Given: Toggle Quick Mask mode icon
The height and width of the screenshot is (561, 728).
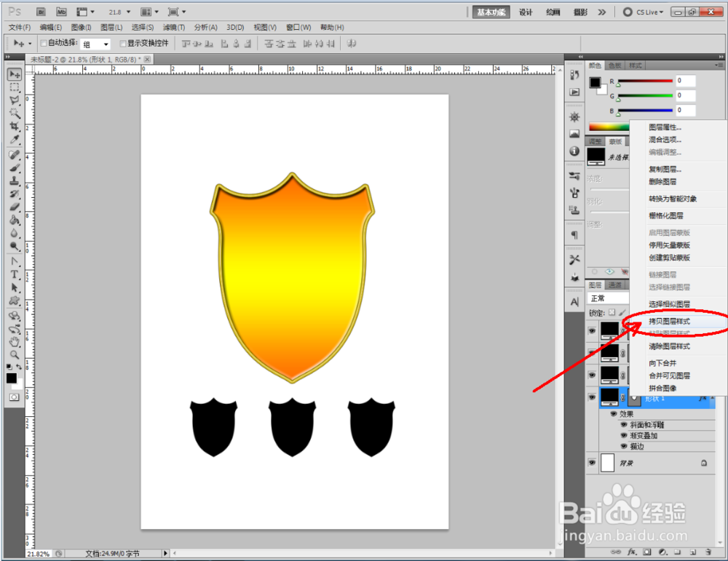Looking at the screenshot, I should click(x=15, y=397).
